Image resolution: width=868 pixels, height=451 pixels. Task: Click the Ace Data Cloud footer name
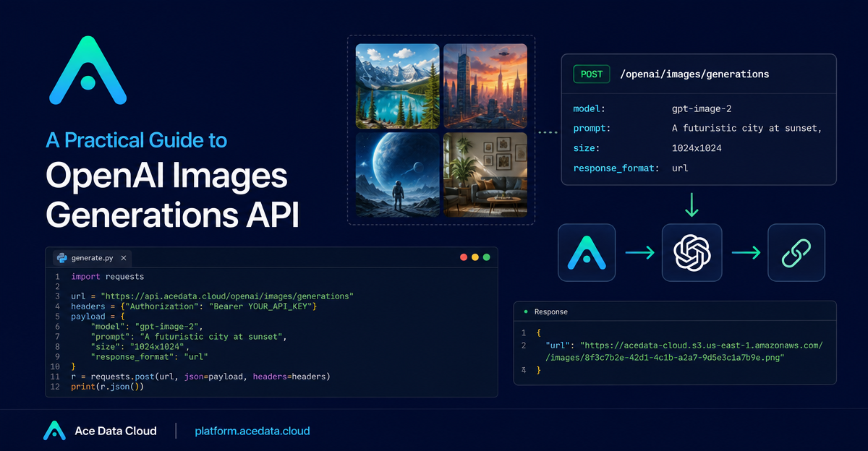pos(116,431)
